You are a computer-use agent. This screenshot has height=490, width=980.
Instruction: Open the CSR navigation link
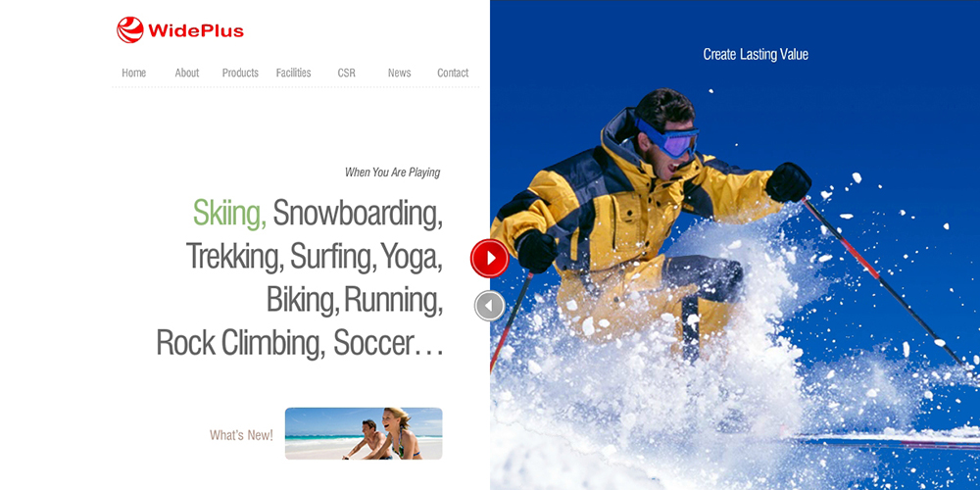pos(346,73)
